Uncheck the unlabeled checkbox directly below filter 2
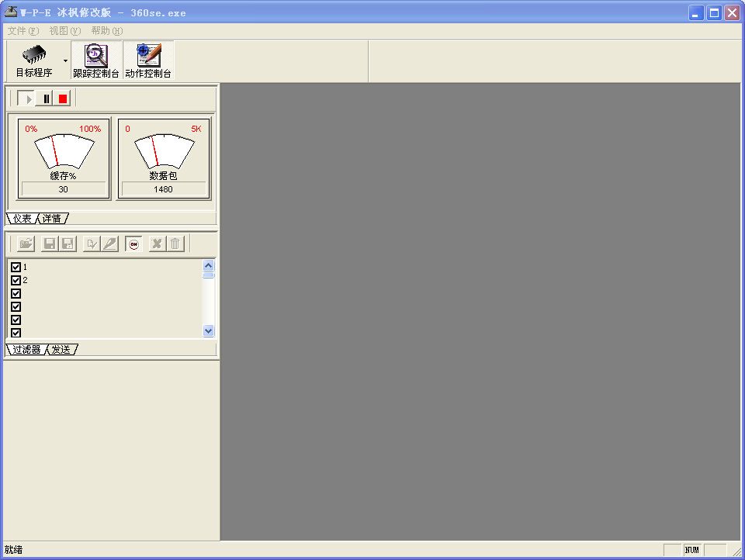Viewport: 745px width, 560px height. 16,293
